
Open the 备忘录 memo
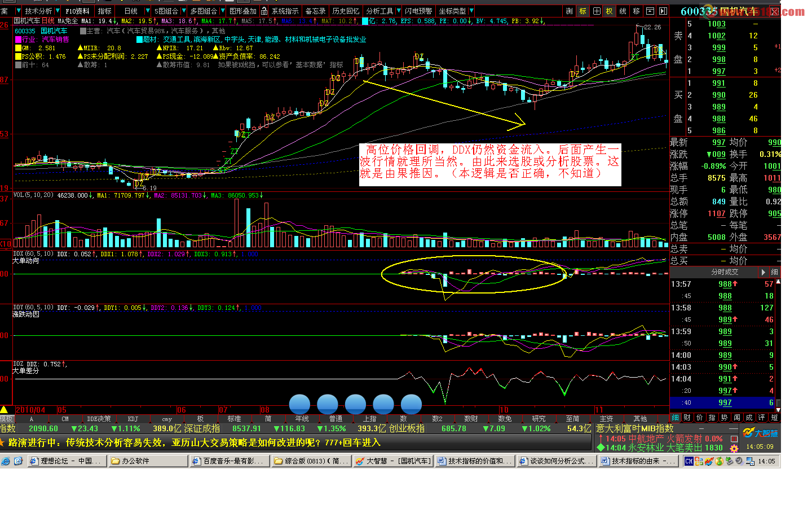tap(315, 11)
